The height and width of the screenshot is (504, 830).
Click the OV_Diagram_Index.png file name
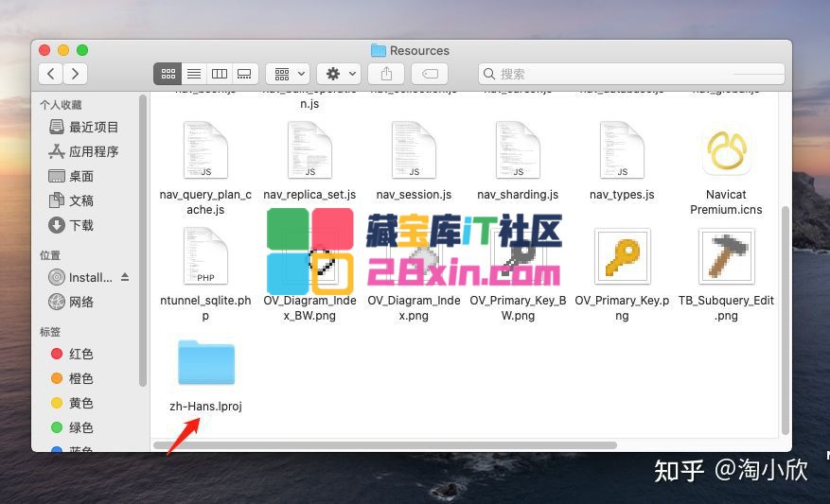click(x=414, y=308)
